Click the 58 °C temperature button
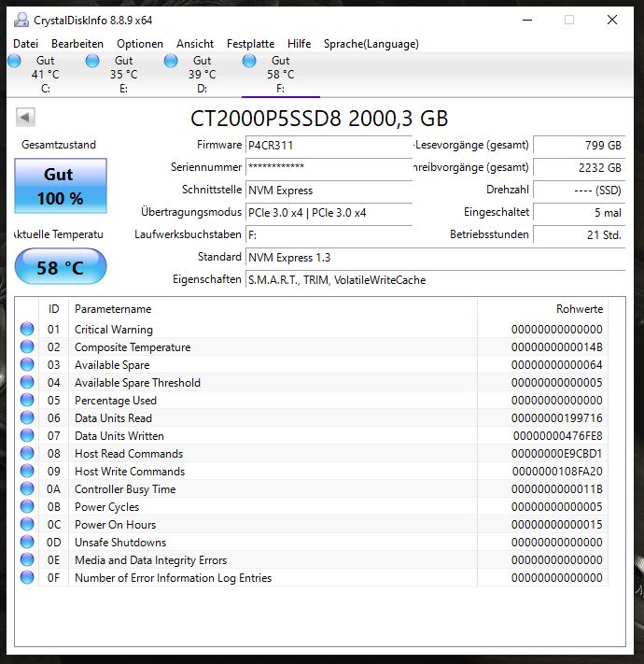 point(61,267)
